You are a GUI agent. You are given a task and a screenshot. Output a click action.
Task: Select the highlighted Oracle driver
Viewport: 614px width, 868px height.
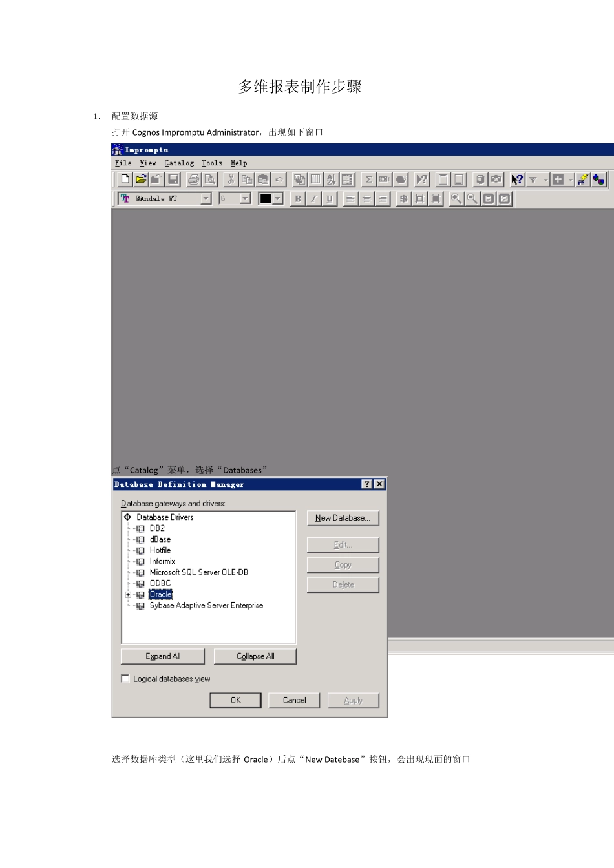161,594
